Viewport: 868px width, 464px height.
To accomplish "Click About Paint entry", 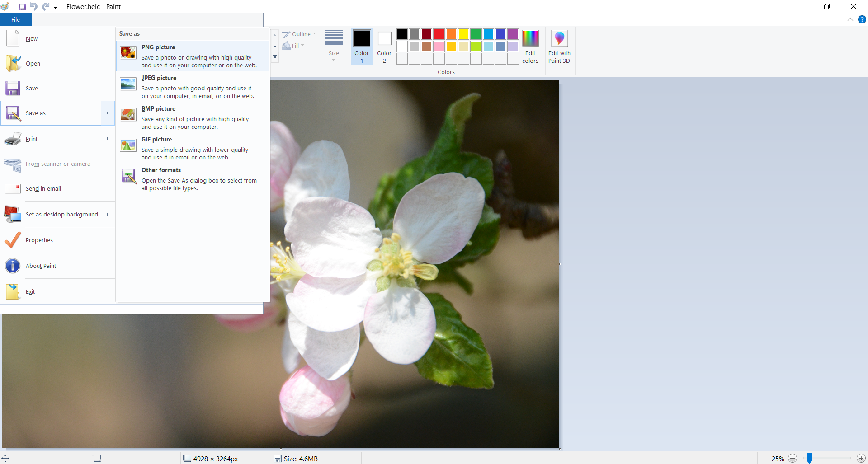I will pyautogui.click(x=41, y=266).
